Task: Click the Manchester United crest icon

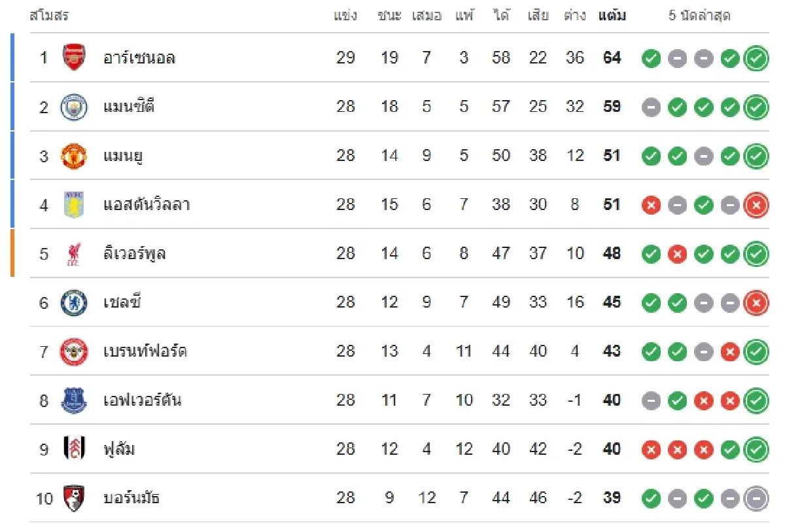Action: pyautogui.click(x=74, y=156)
